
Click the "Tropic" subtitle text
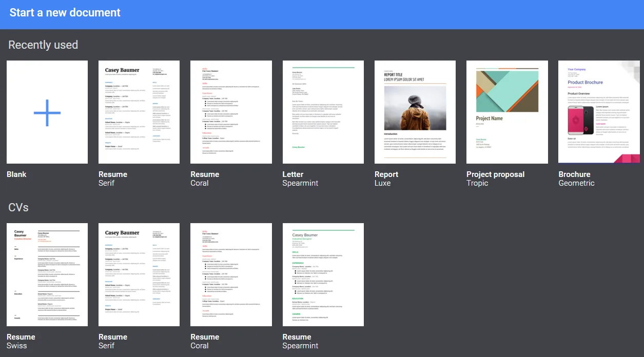tap(477, 183)
